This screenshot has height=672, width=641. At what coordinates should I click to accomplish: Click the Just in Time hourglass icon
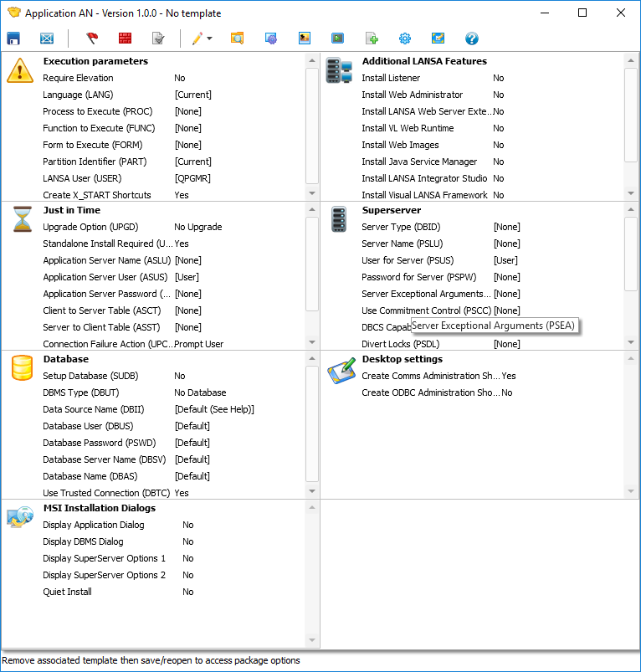pos(23,219)
